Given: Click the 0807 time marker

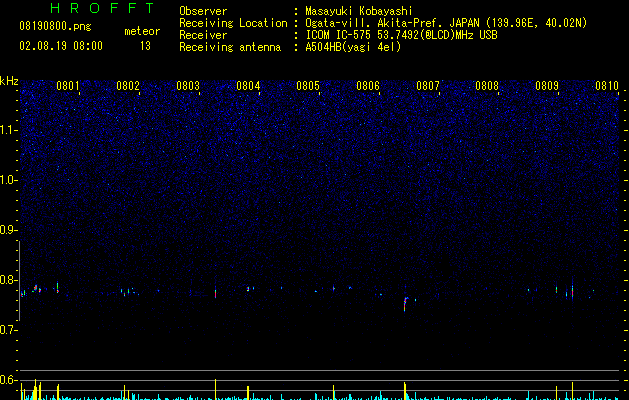Looking at the screenshot, I should point(428,86).
